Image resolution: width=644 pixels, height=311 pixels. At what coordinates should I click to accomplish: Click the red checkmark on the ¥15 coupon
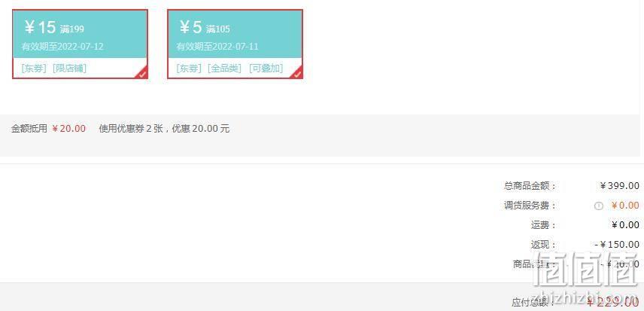pos(142,73)
